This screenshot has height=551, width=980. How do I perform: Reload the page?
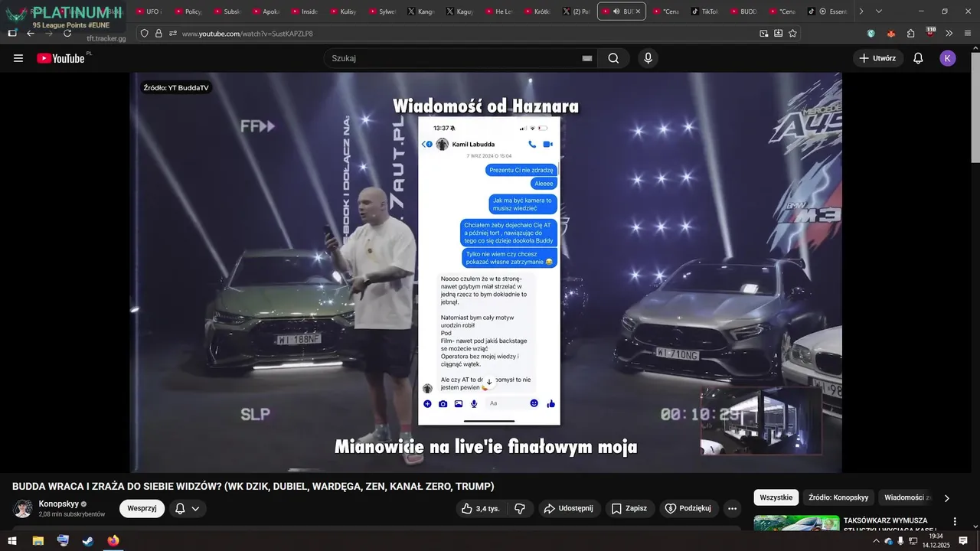coord(67,33)
